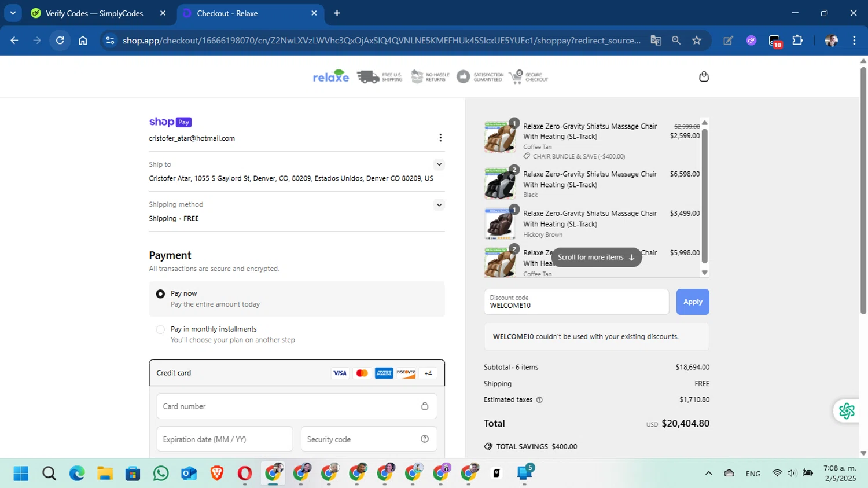Click the browser address bar URL
Image resolution: width=868 pixels, height=488 pixels.
pyautogui.click(x=382, y=41)
